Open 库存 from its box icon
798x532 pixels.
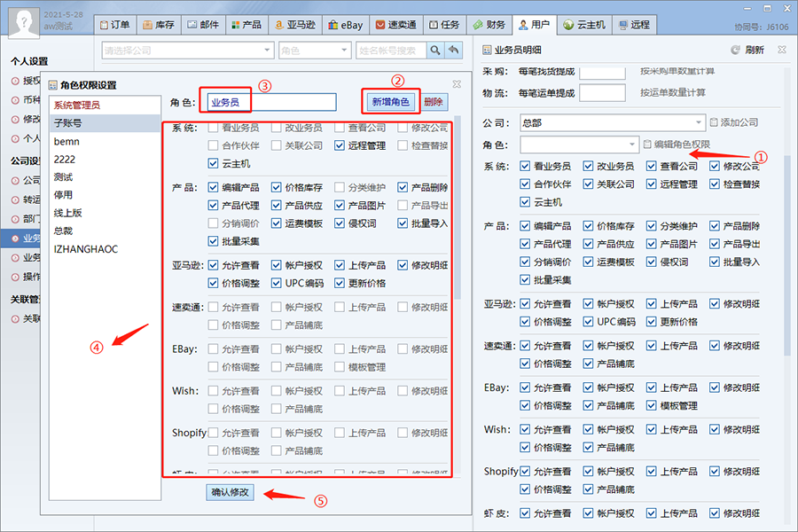(147, 25)
